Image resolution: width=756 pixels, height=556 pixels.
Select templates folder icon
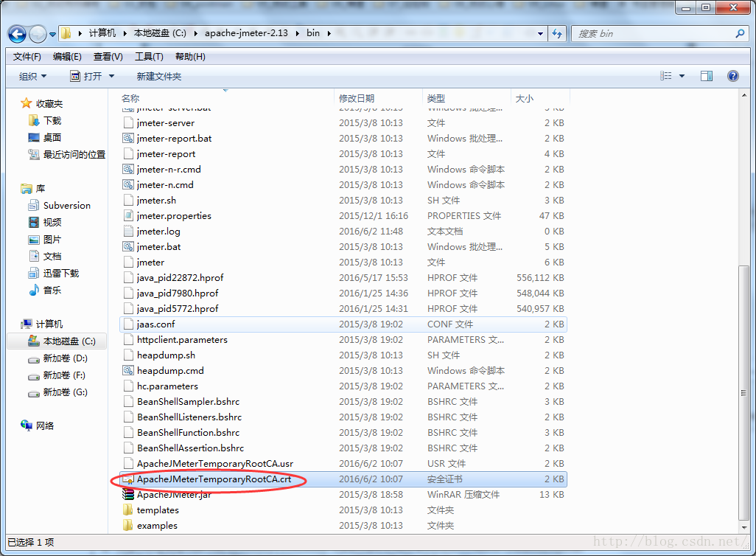(x=127, y=510)
